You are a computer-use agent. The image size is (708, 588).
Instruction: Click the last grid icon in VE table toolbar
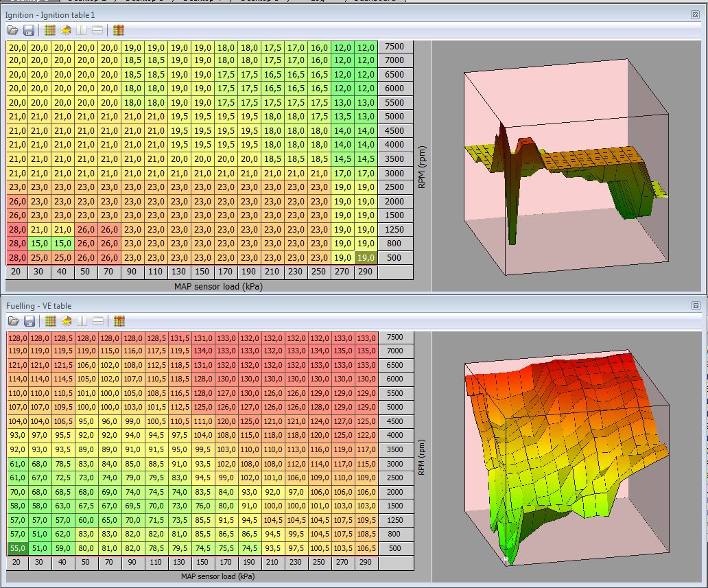tap(119, 321)
